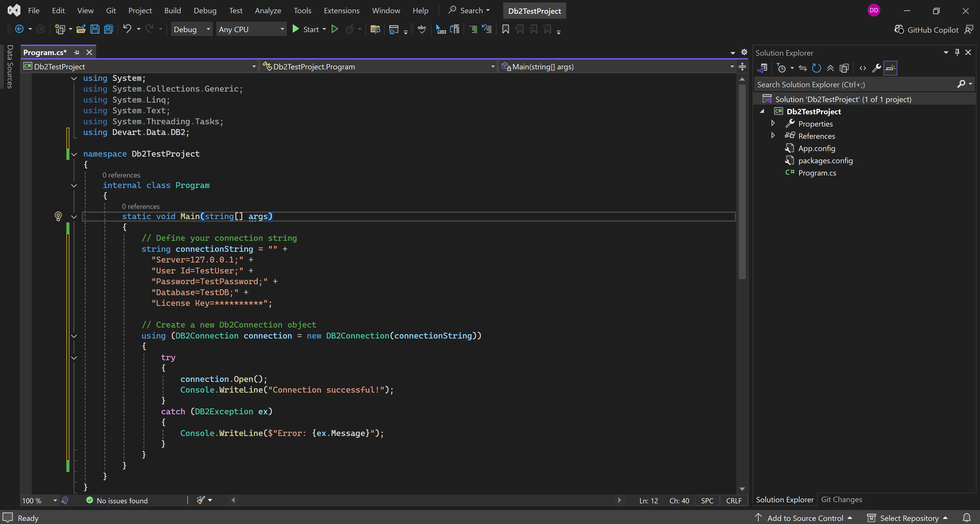Click the View Code angle-brackets icon
Screen dimensions: 980x524
(x=863, y=68)
